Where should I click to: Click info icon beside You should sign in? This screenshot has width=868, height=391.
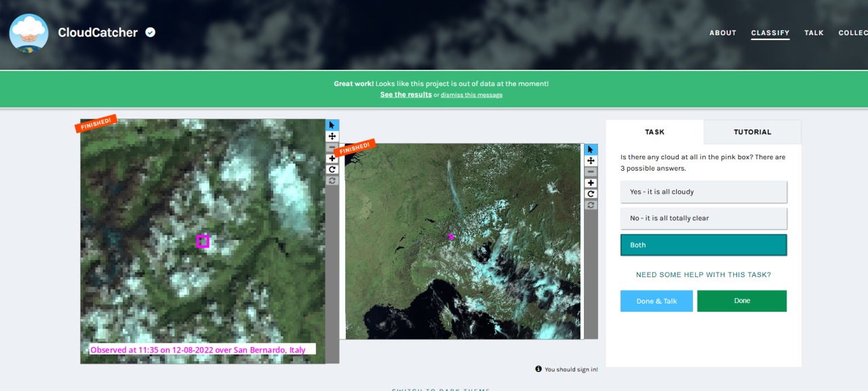pos(538,369)
